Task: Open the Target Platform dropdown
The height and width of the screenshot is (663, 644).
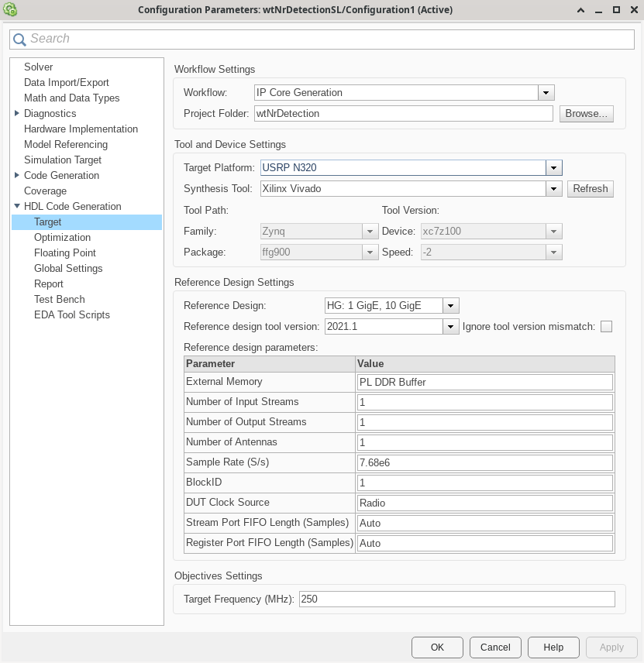Action: pyautogui.click(x=553, y=168)
